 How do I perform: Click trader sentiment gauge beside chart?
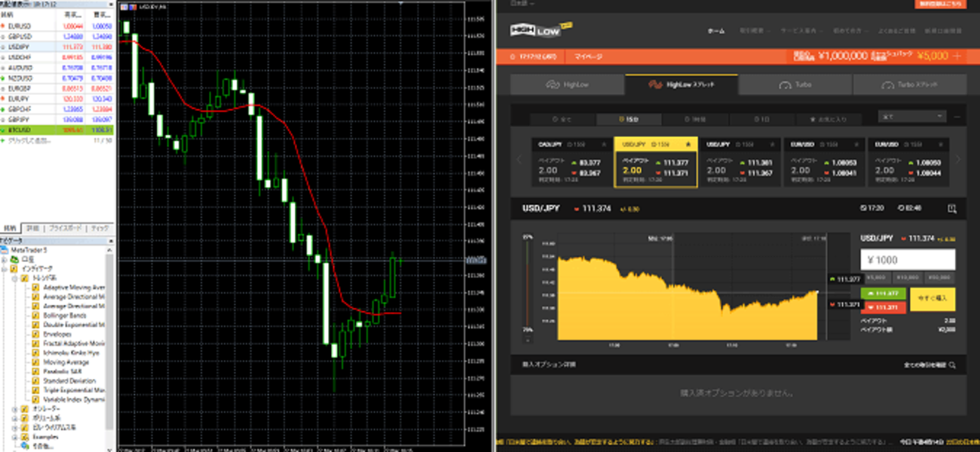click(528, 283)
